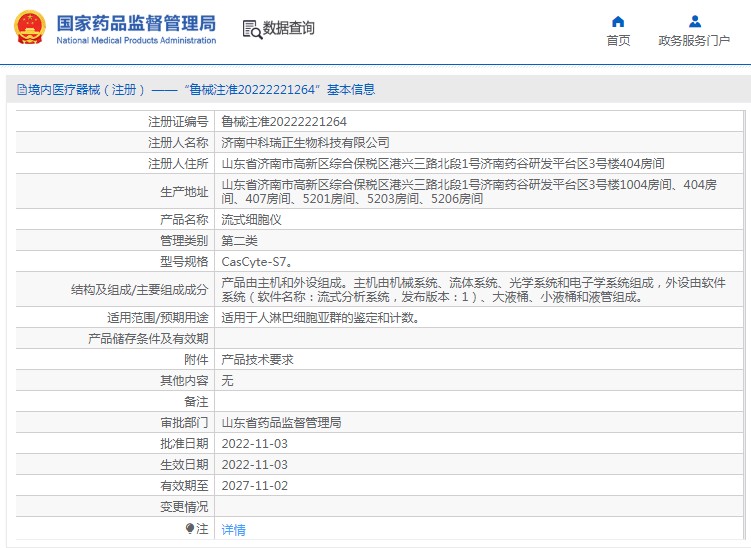Select registration number 鲁械注准20222221264 in table

point(284,121)
